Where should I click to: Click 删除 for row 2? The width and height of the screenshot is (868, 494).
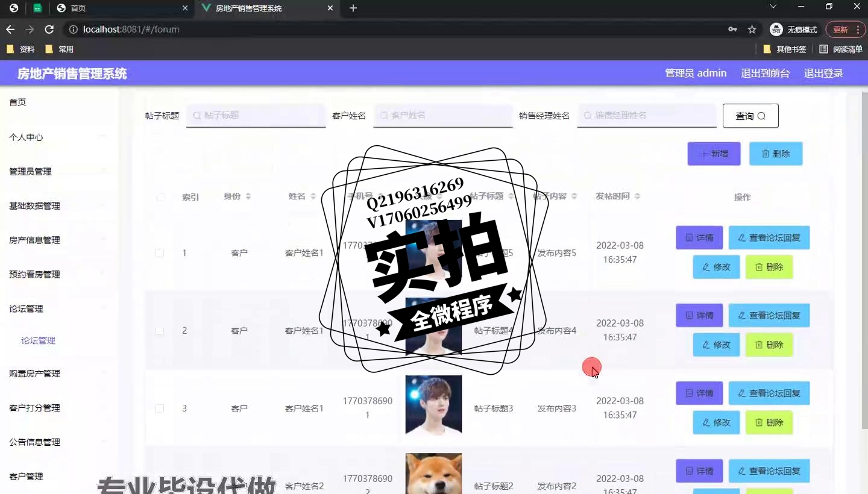click(769, 345)
